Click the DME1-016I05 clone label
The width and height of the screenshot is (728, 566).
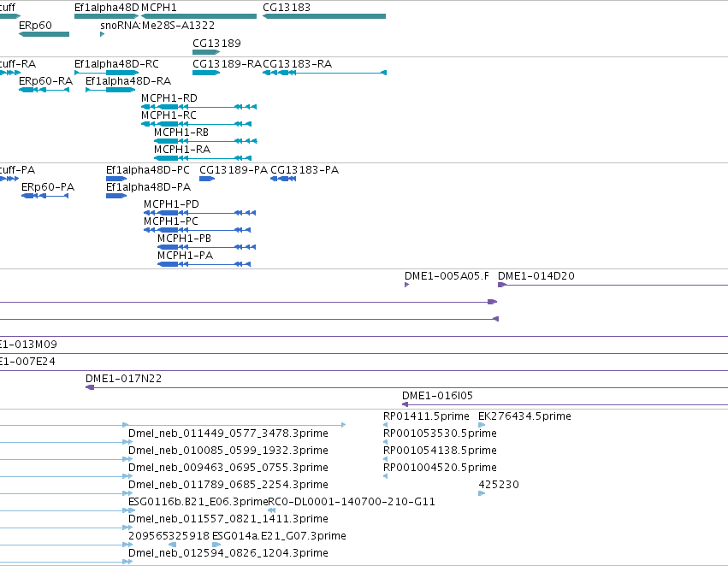coord(437,396)
